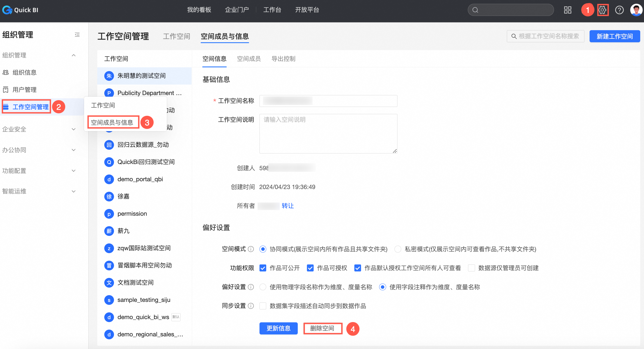
Task: Select the 文档测试空间 icon
Action: 109,283
